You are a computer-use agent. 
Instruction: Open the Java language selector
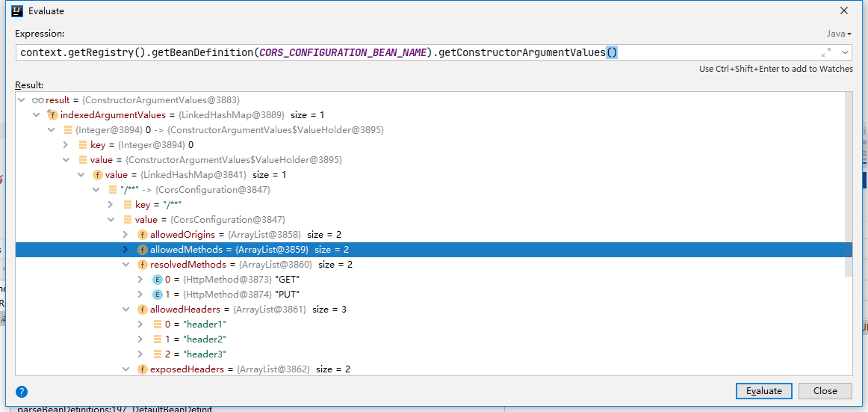839,34
